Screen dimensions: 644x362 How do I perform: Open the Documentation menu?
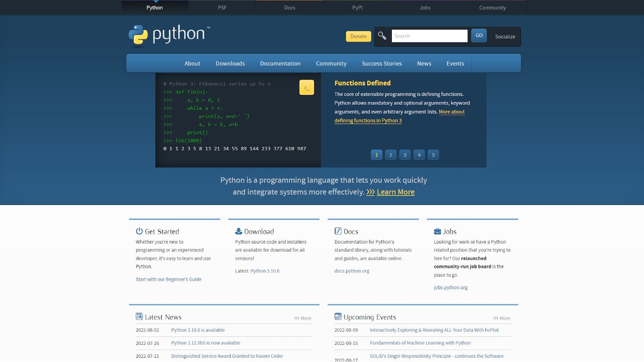pos(280,63)
